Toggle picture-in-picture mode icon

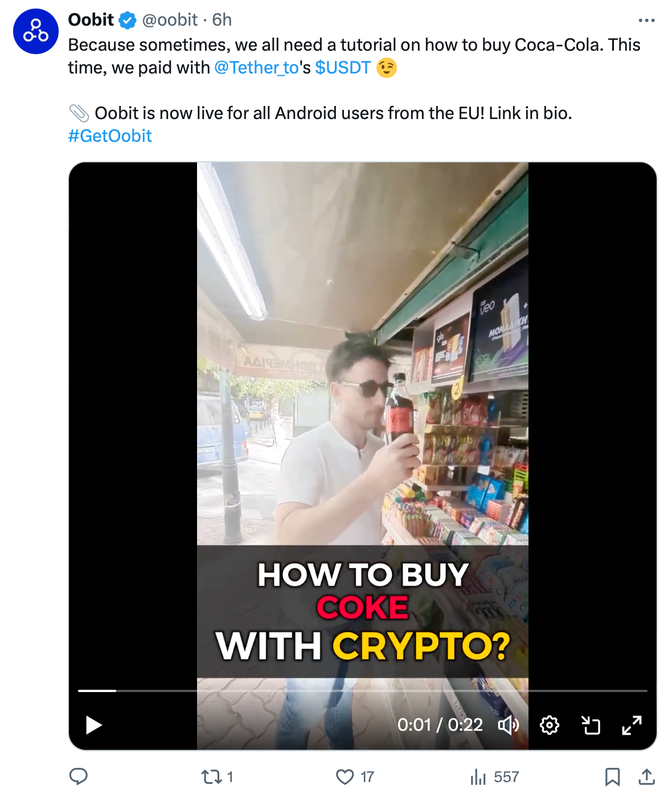(x=591, y=725)
